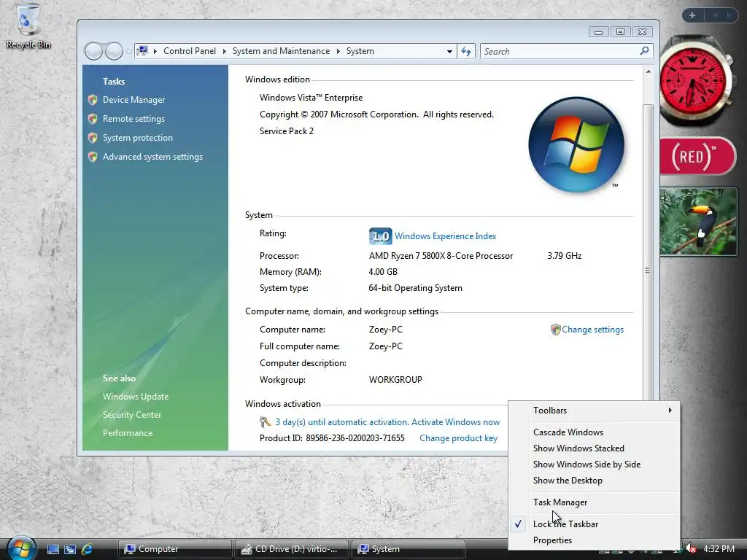Click Change product key link
Viewport: 747px width, 560px height.
pos(458,438)
